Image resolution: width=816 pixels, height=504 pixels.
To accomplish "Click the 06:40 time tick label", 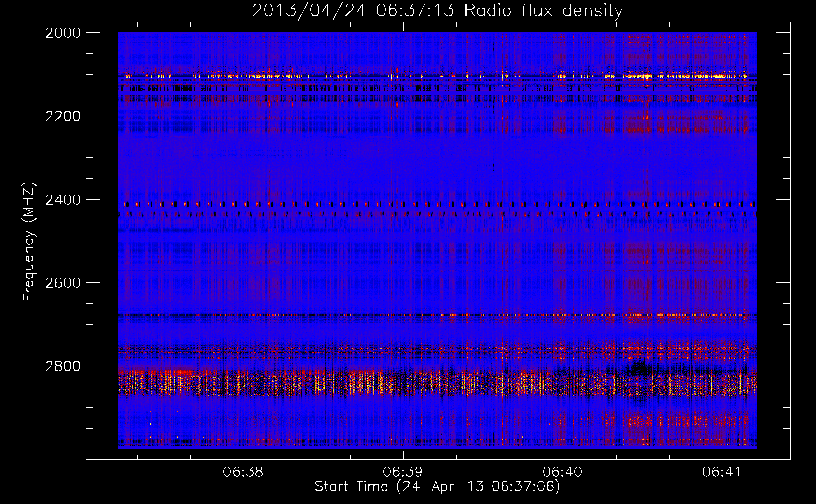I will pos(562,472).
